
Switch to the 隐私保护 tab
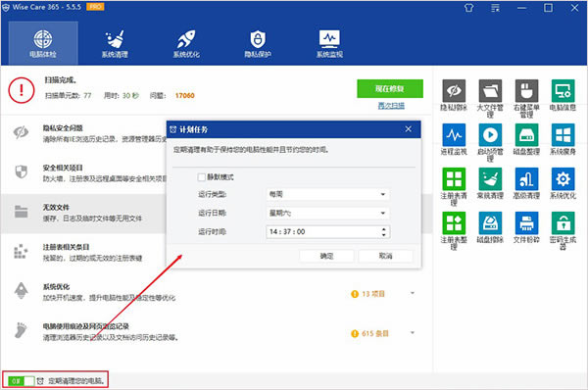258,43
